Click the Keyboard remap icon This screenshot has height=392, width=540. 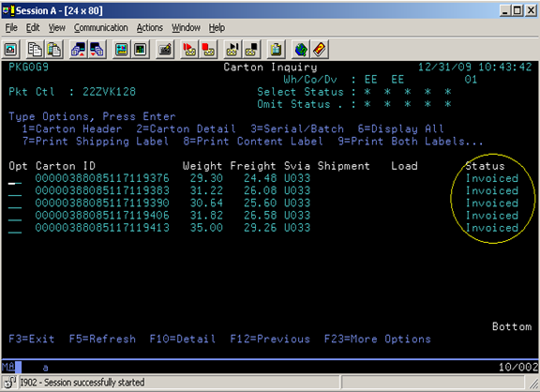[165, 50]
